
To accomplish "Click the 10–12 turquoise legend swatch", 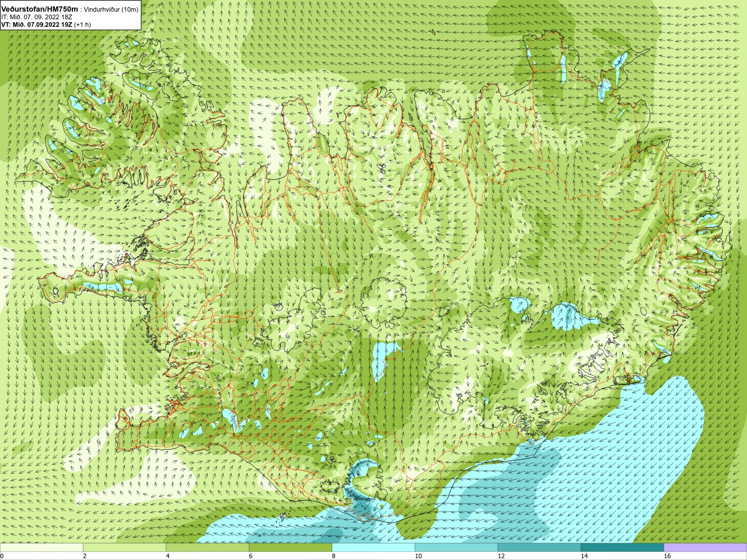I will [456, 548].
